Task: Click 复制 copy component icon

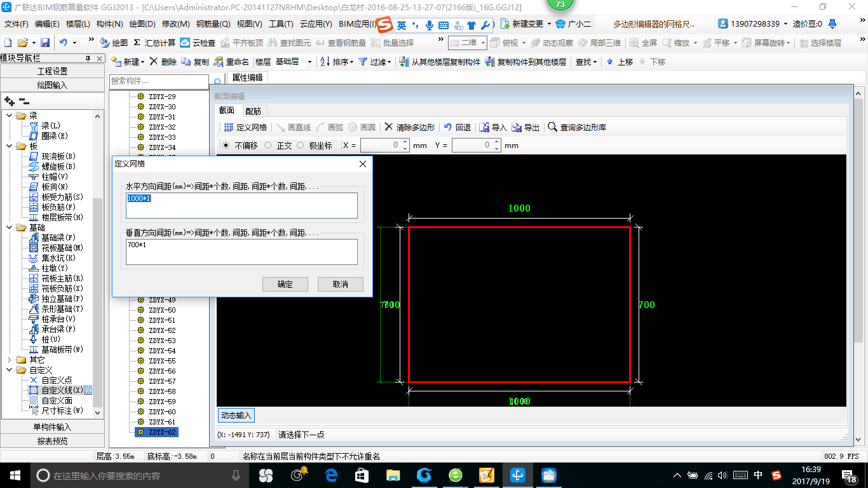Action: (x=194, y=62)
